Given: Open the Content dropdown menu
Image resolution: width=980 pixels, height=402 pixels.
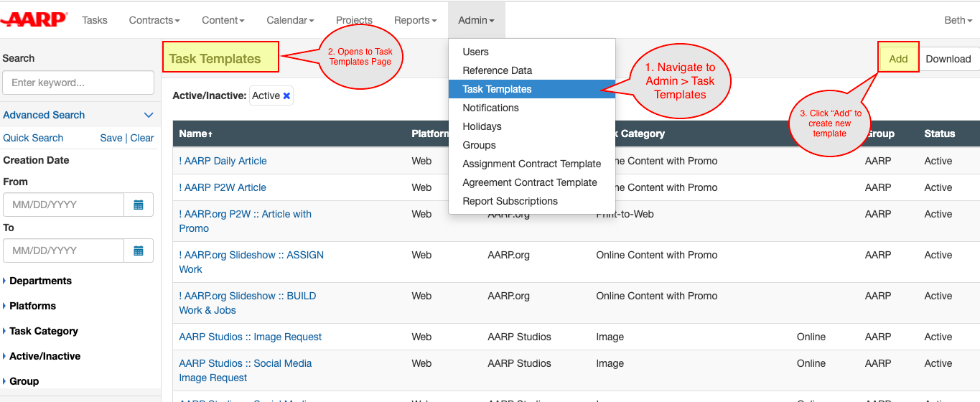Looking at the screenshot, I should click(223, 20).
